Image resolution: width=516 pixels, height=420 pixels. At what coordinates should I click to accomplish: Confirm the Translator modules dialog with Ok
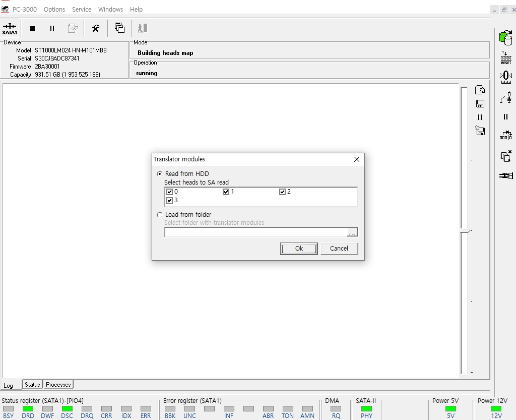[x=299, y=249]
